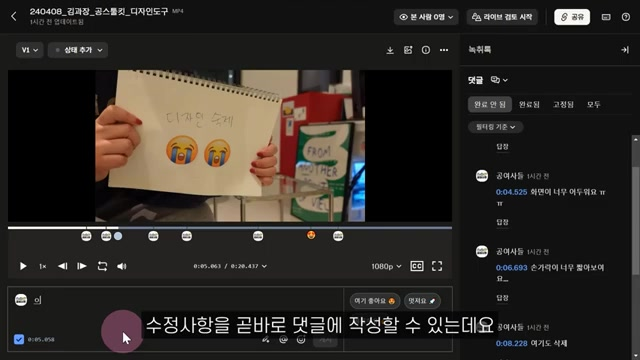
Task: Open the help question mark icon
Action: click(x=626, y=17)
